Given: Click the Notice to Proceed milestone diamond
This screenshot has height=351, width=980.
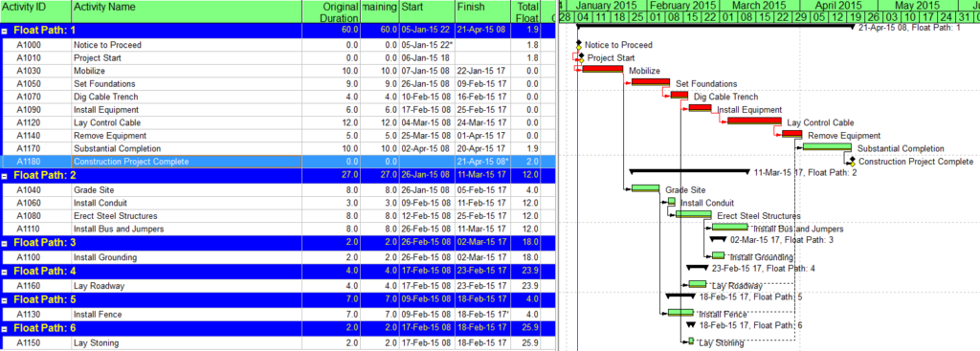Looking at the screenshot, I should [579, 45].
